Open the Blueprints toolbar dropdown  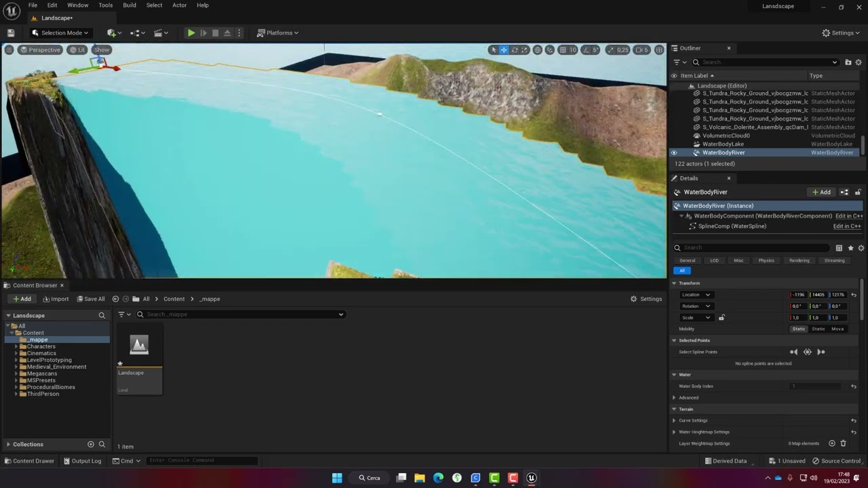point(138,33)
